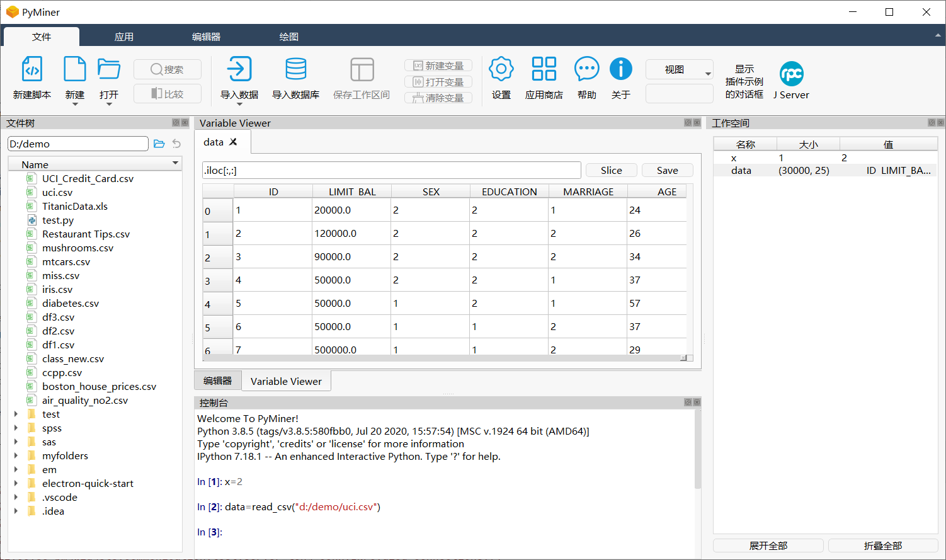Switch to the 绘图 ribbon tab

pos(289,37)
